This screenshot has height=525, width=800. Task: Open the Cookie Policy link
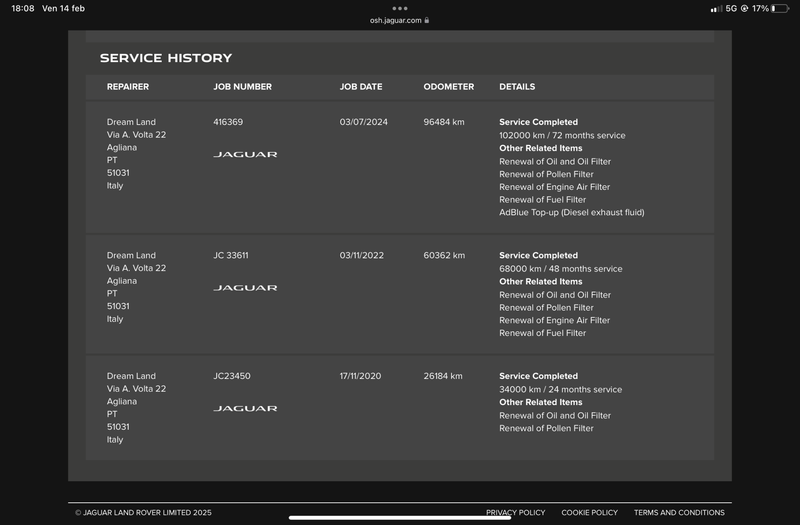coord(589,513)
